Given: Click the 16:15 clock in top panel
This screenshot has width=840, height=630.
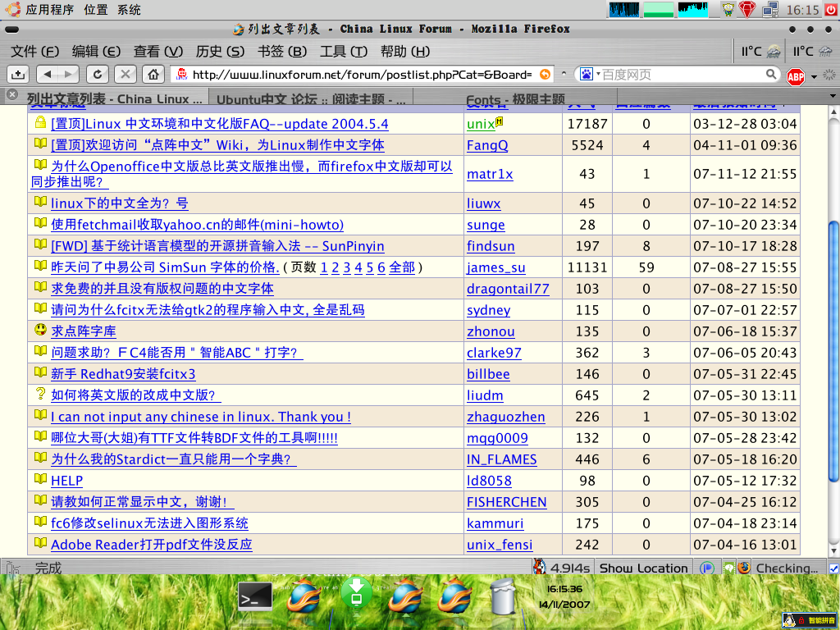Looking at the screenshot, I should point(802,10).
